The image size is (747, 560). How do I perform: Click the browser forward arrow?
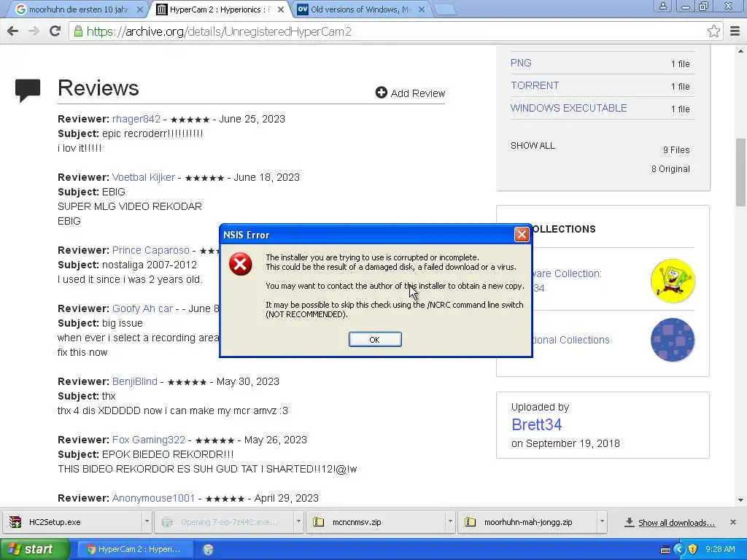point(34,31)
